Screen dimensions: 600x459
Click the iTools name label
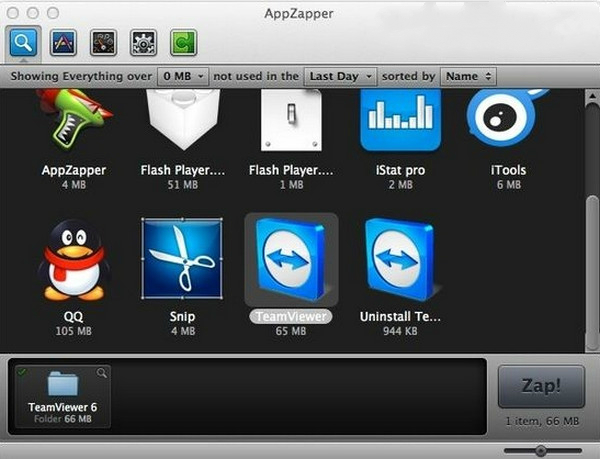pos(509,170)
